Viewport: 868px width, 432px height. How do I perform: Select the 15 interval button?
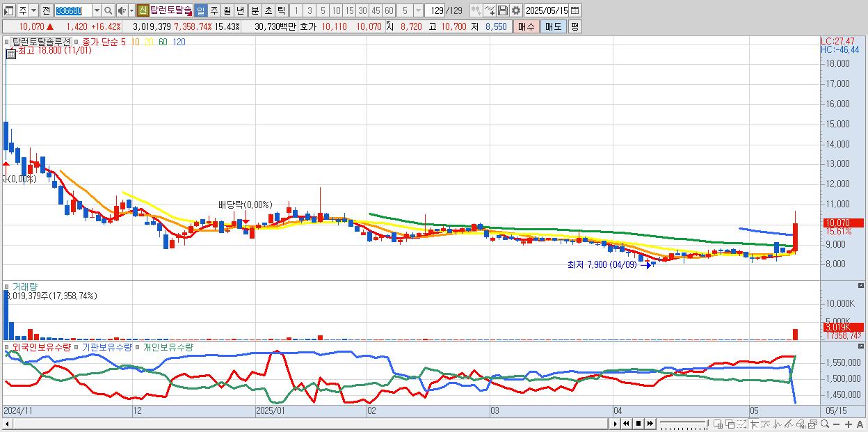(349, 10)
